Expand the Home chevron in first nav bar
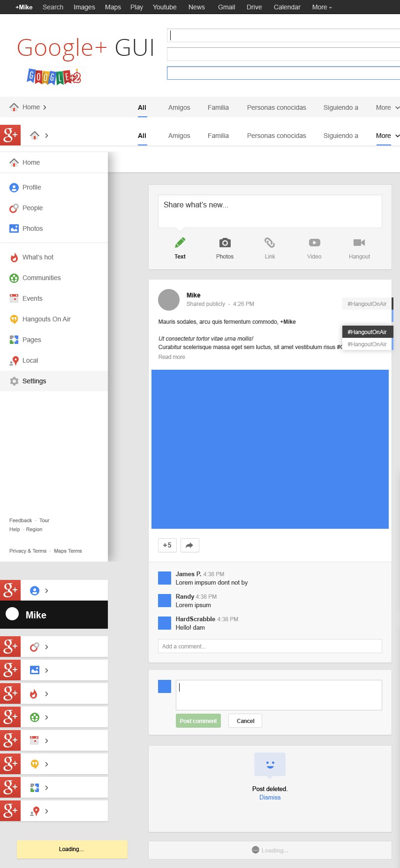 [x=45, y=107]
